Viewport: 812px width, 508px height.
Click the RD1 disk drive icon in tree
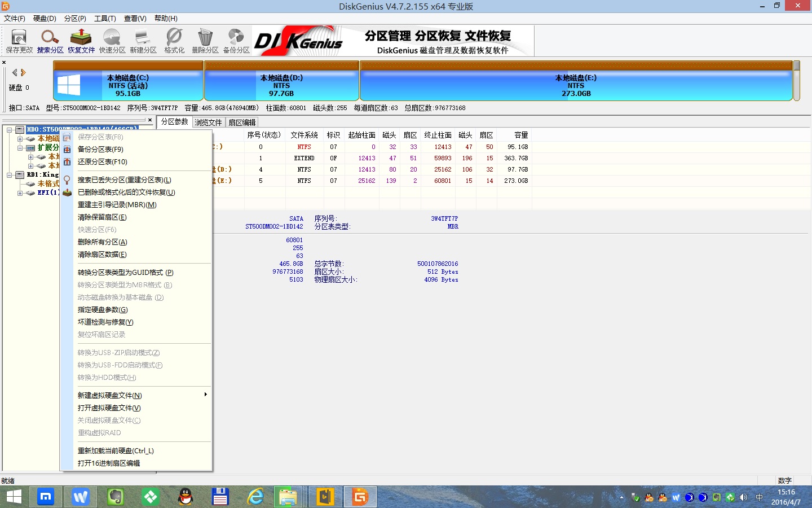pos(20,175)
